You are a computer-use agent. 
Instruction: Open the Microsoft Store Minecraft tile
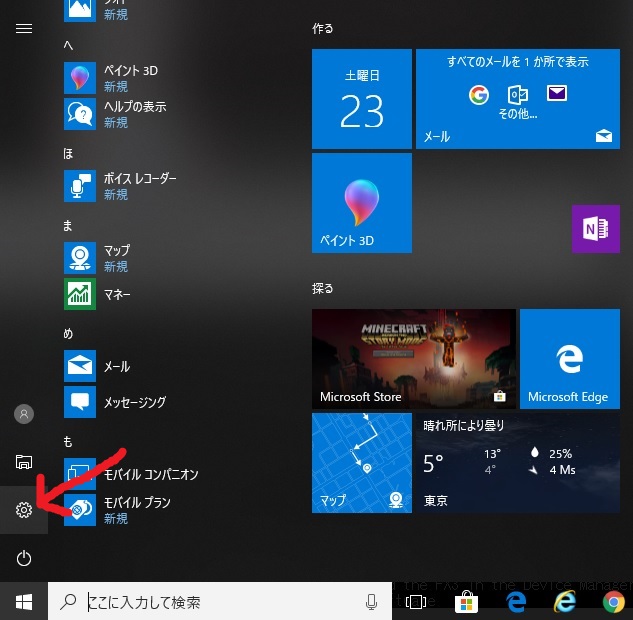[x=414, y=359]
